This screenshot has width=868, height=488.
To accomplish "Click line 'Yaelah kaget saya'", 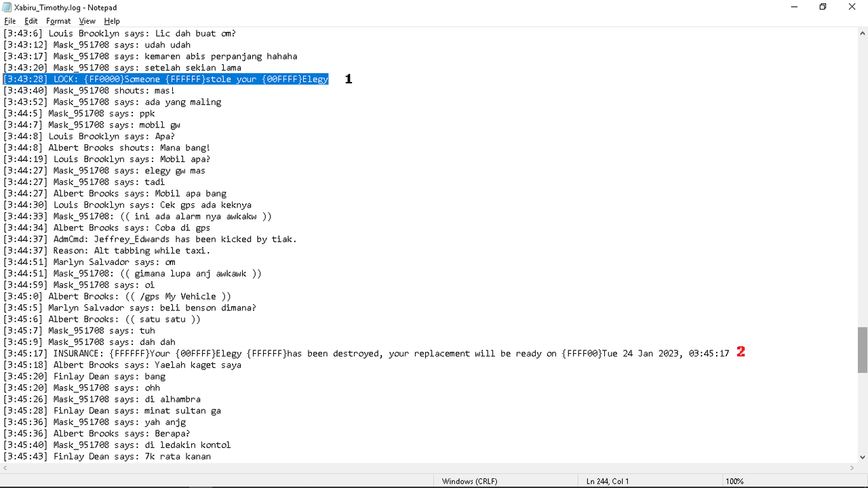I will 122,365.
